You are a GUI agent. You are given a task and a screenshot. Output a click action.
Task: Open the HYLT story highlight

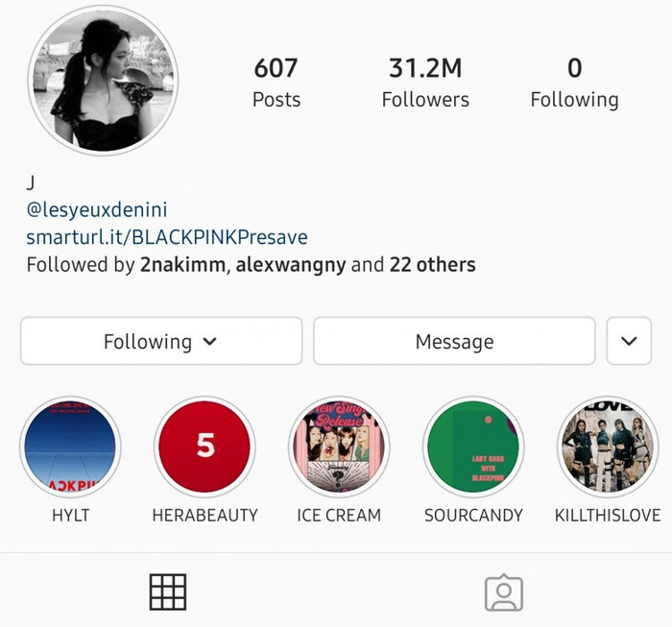tap(70, 446)
